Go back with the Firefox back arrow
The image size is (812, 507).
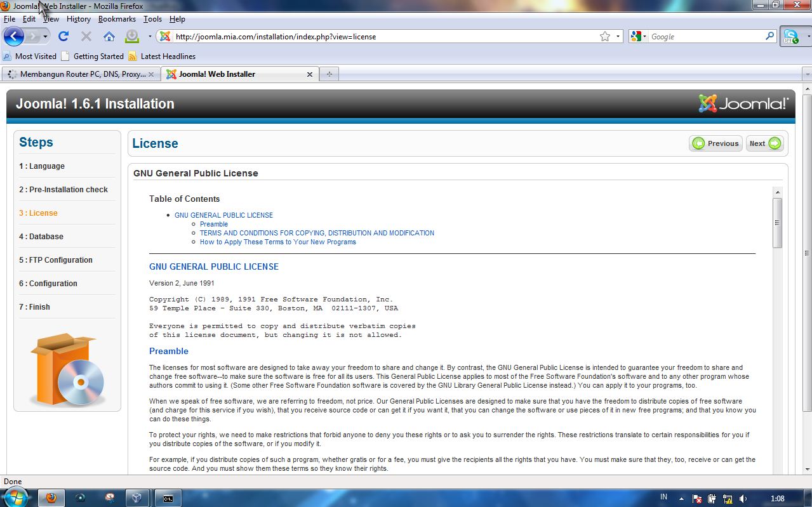(x=14, y=36)
